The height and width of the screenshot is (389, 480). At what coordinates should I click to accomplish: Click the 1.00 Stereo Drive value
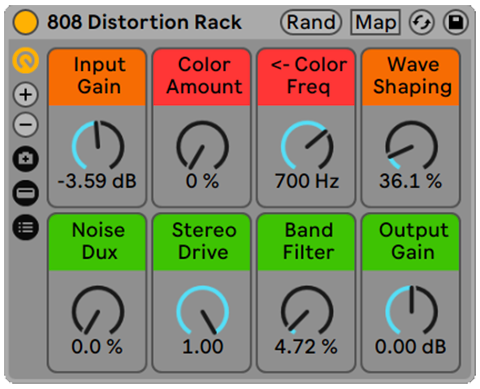tap(203, 347)
